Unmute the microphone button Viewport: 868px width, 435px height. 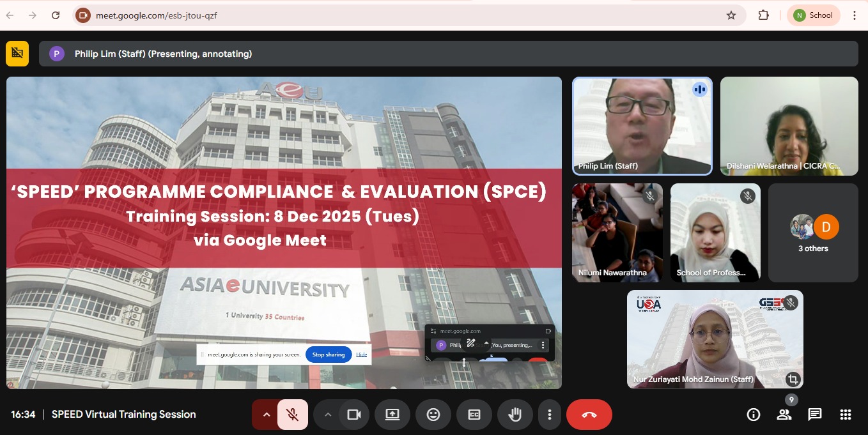pos(293,415)
